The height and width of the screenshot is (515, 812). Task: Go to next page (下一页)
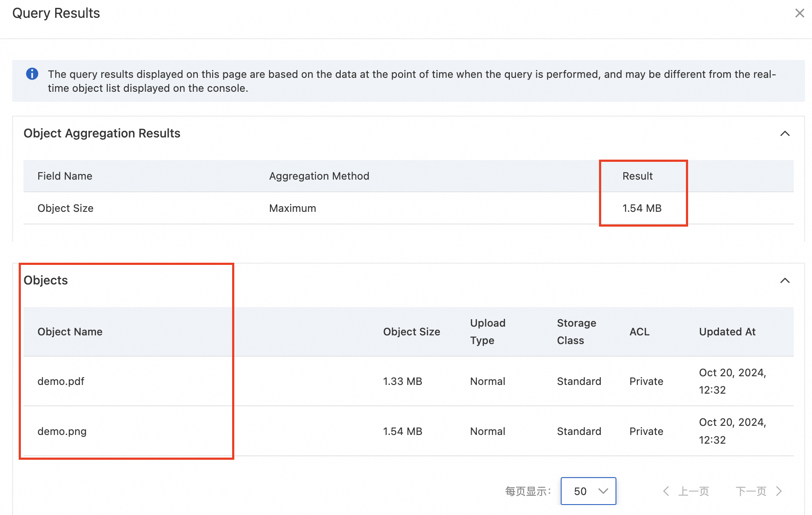pos(759,492)
